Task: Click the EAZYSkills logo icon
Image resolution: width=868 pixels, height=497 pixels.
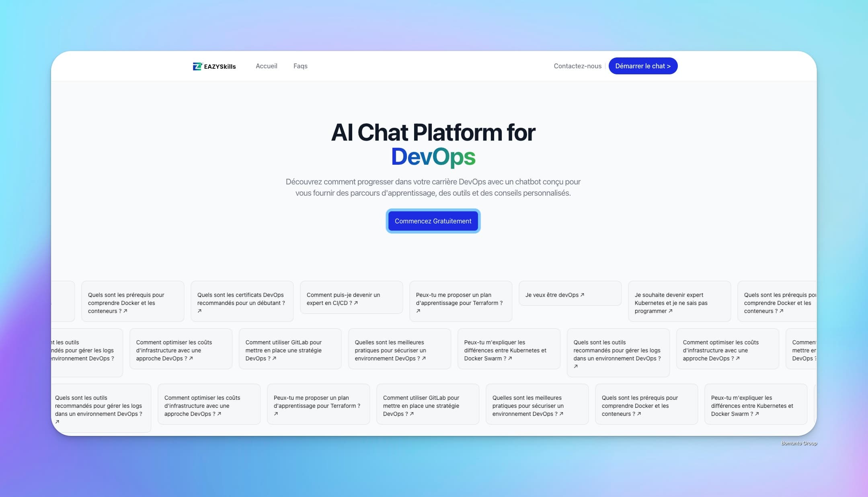Action: coord(197,66)
